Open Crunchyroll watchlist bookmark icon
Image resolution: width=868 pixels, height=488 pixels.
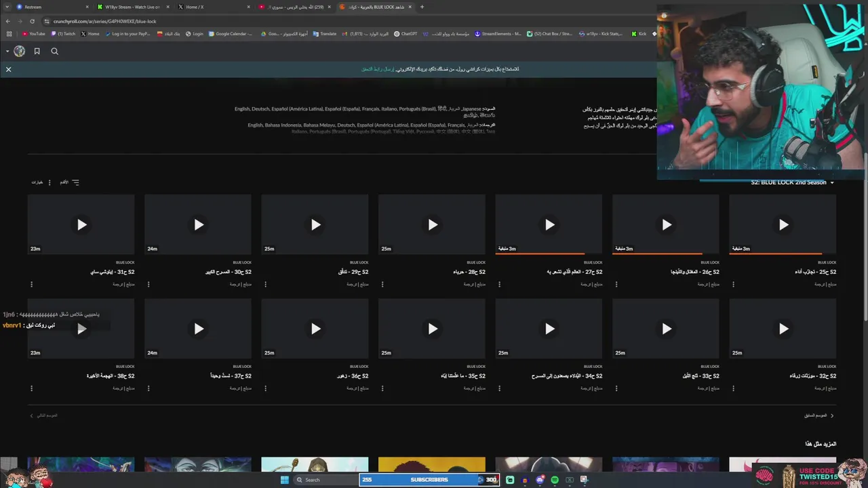[x=37, y=51]
